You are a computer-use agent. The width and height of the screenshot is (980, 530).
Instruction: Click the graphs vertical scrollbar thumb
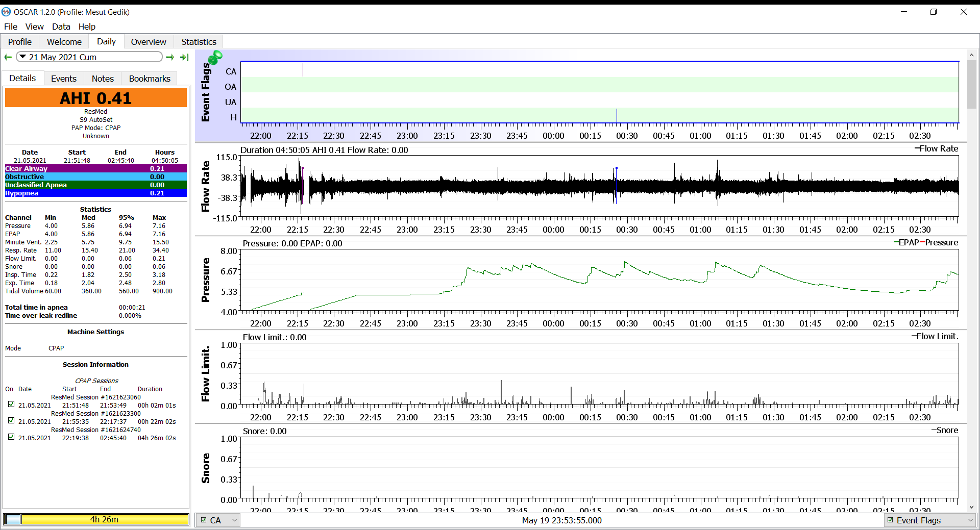971,84
